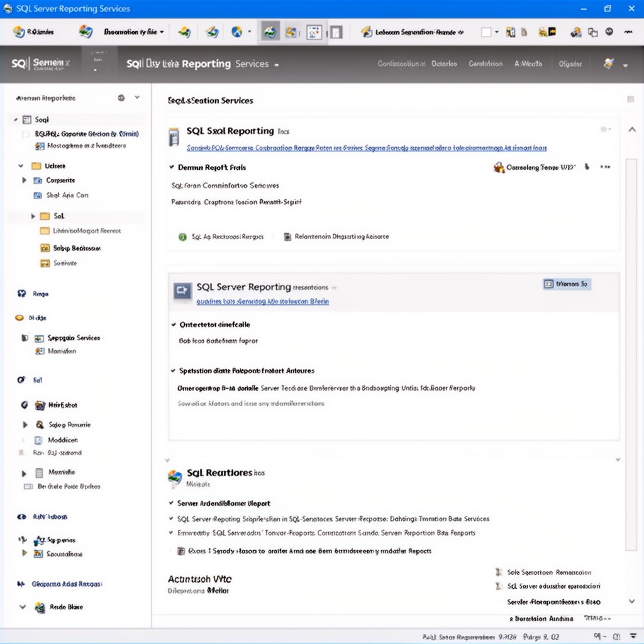Click the ReirEabot icon in sidebar
The image size is (644, 644).
(x=40, y=405)
